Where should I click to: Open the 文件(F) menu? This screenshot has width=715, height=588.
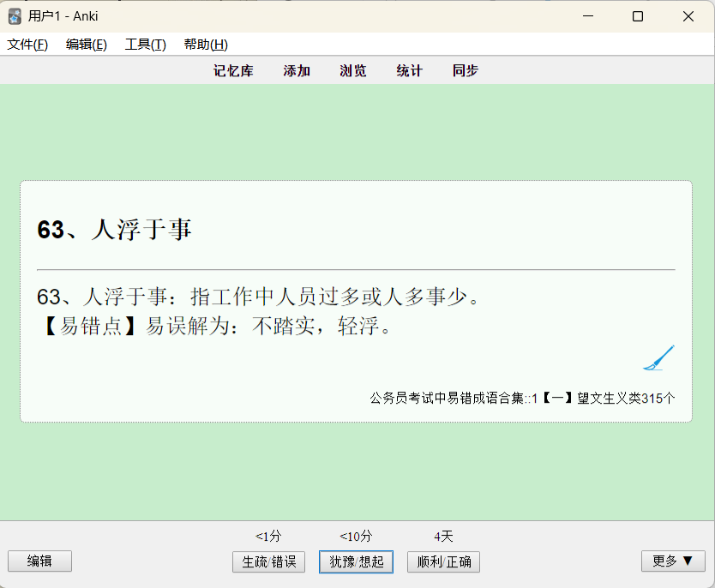click(x=27, y=45)
